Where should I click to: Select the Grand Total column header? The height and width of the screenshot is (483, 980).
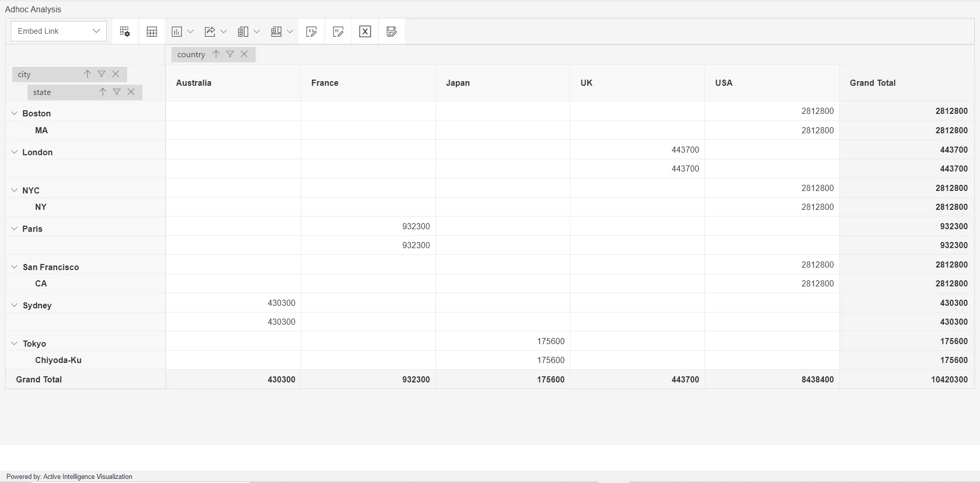point(907,83)
